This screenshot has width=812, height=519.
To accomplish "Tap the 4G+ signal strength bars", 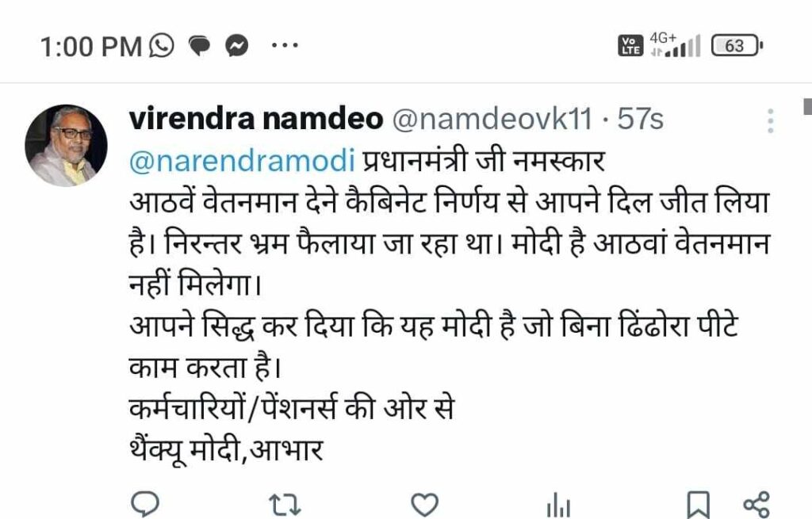I will point(676,45).
